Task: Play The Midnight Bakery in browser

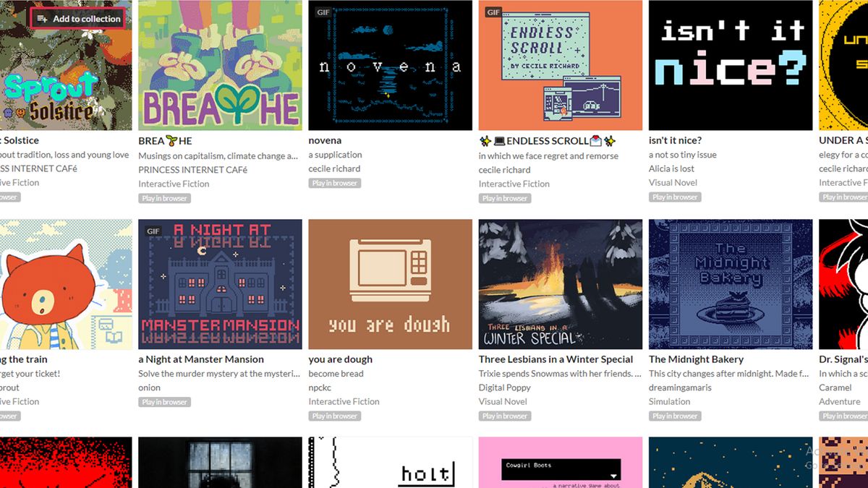Action: click(674, 416)
